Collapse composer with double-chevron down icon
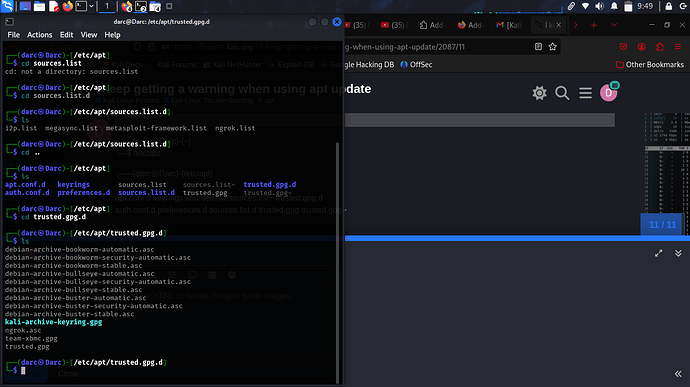The width and height of the screenshot is (690, 387). point(678,253)
